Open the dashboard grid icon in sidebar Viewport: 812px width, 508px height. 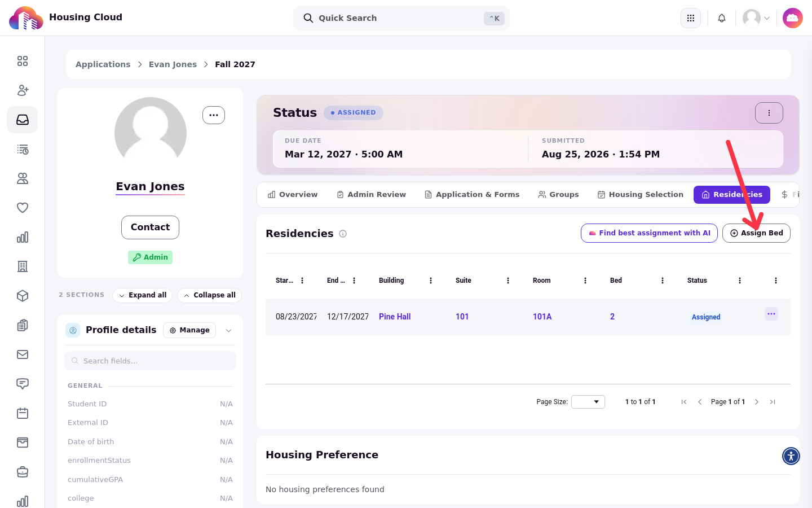click(23, 61)
